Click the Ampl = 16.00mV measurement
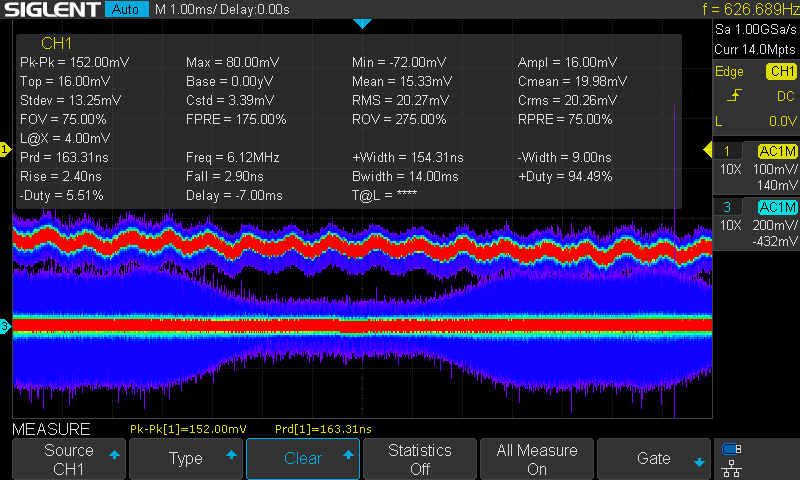The image size is (800, 480). [567, 62]
